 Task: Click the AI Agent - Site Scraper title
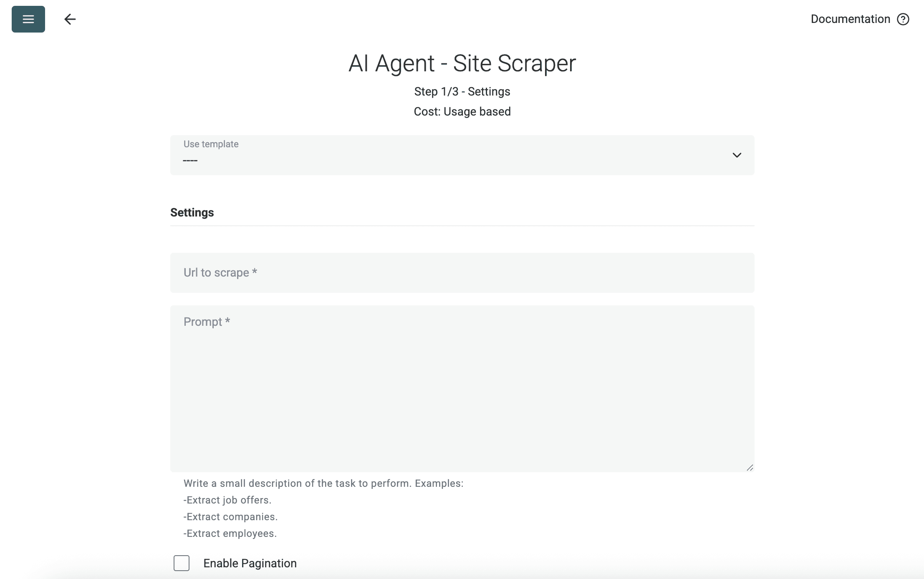(x=462, y=63)
